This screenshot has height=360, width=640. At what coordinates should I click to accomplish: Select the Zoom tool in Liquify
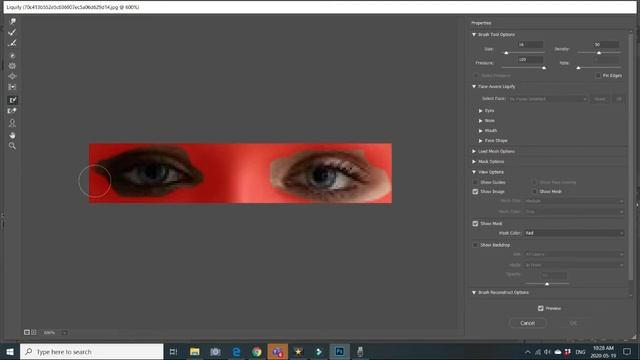click(x=12, y=146)
